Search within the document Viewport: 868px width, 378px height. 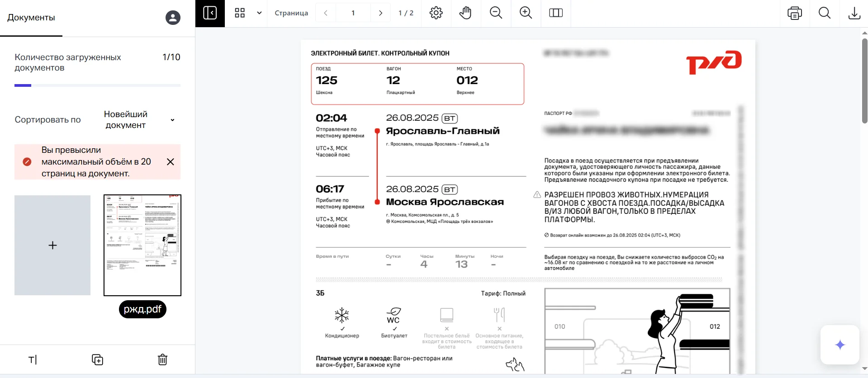pyautogui.click(x=824, y=13)
